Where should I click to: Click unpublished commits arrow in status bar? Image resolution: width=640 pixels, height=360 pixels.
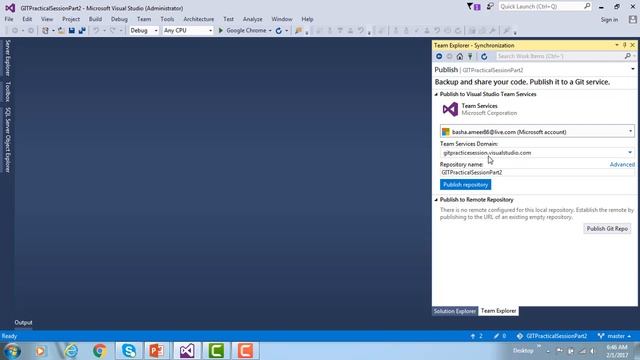click(473, 336)
